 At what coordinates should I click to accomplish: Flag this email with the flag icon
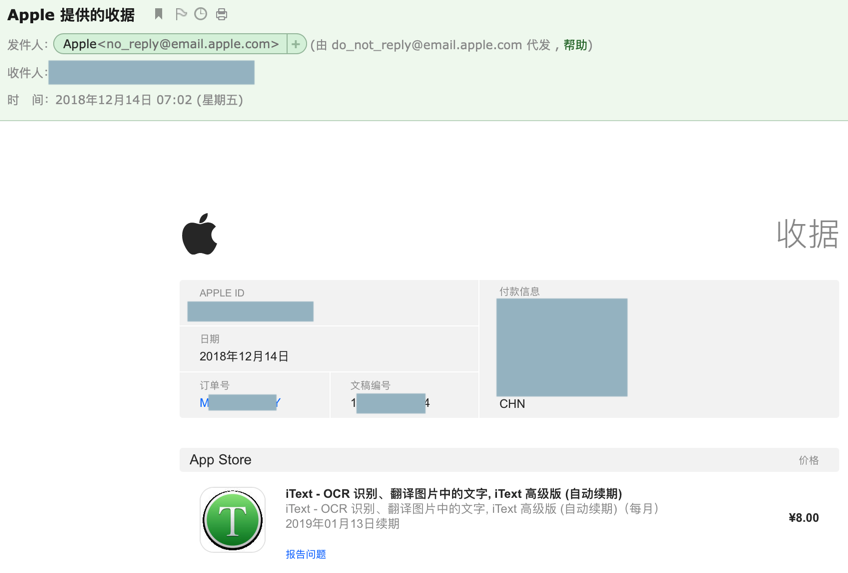pos(181,14)
